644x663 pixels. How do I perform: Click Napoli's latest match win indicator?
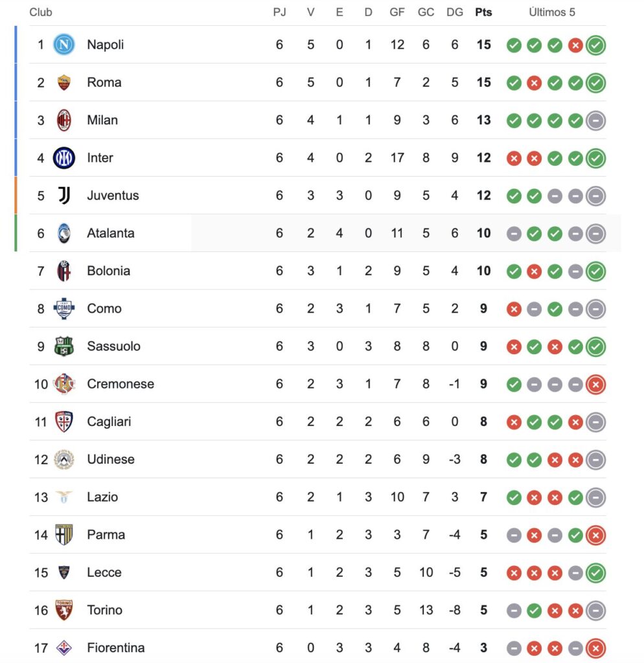pyautogui.click(x=595, y=45)
